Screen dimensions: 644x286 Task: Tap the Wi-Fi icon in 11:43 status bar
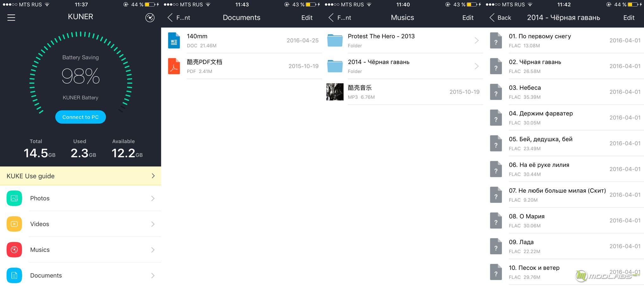pos(208,4)
